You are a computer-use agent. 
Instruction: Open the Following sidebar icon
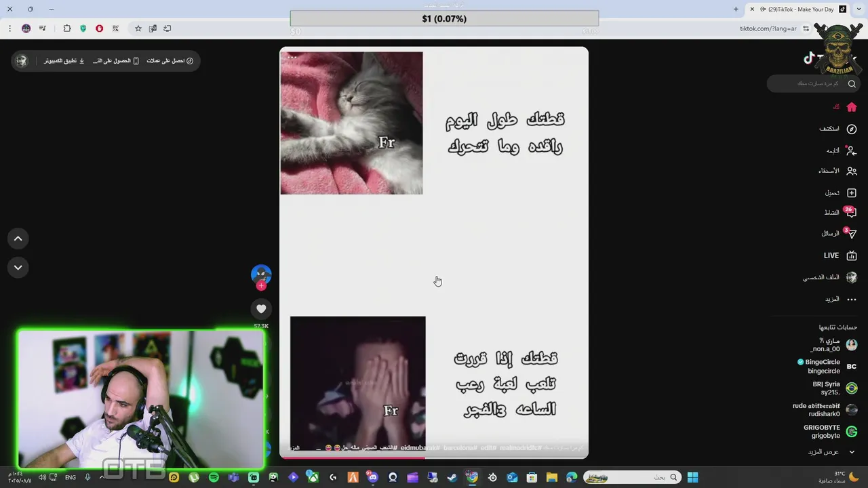[x=852, y=150]
